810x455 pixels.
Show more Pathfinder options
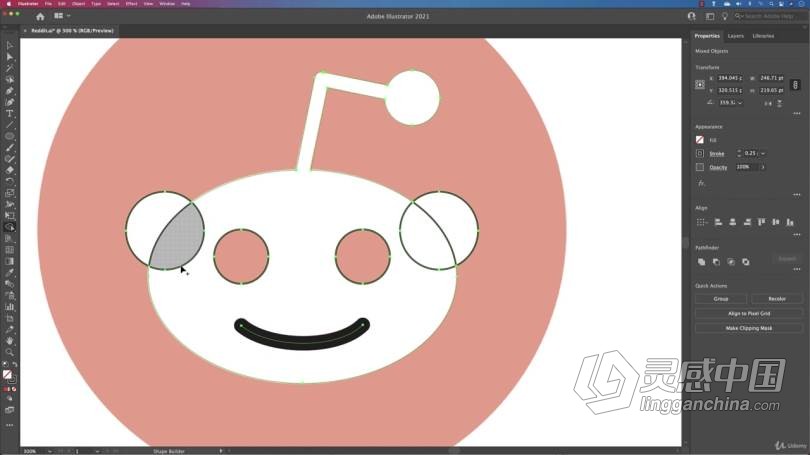pos(797,269)
